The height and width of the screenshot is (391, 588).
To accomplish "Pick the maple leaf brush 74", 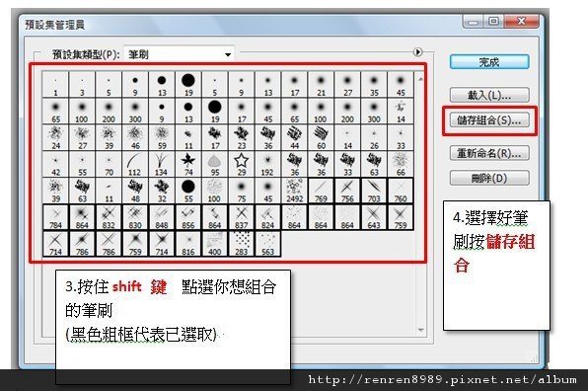I will pyautogui.click(x=188, y=165).
